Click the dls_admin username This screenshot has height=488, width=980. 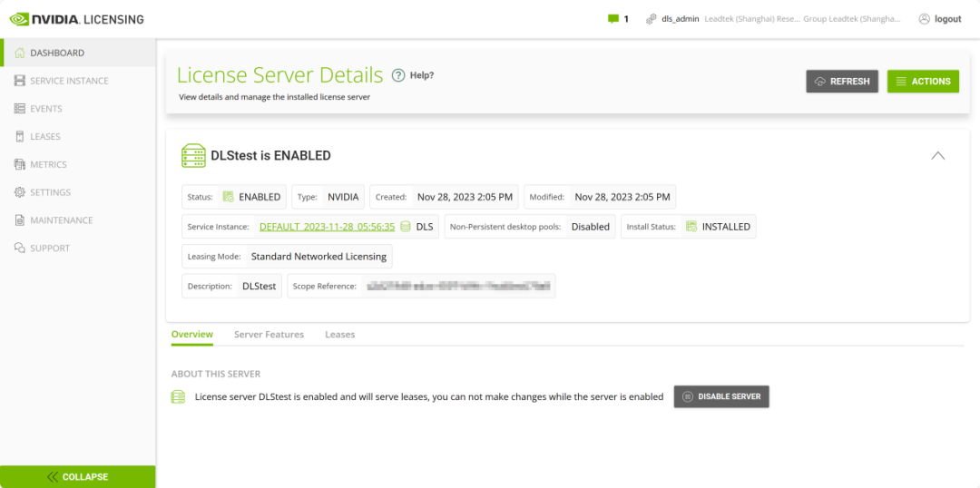680,19
